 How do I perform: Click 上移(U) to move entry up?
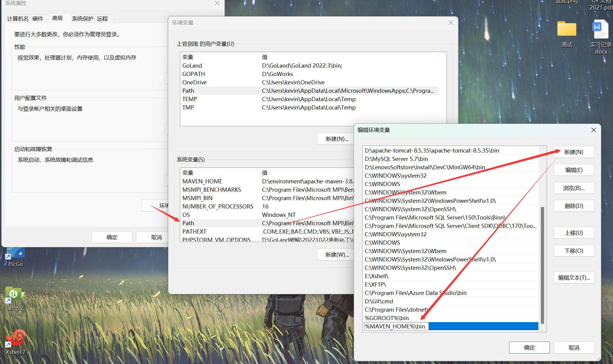[x=574, y=233]
